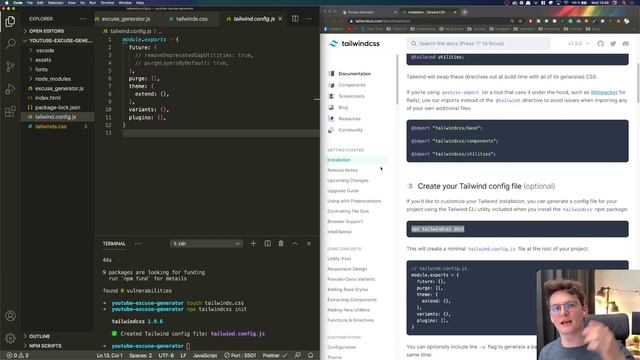The height and width of the screenshot is (360, 640).
Task: Click the Ln 13, Col 1 status item
Action: pos(109,356)
